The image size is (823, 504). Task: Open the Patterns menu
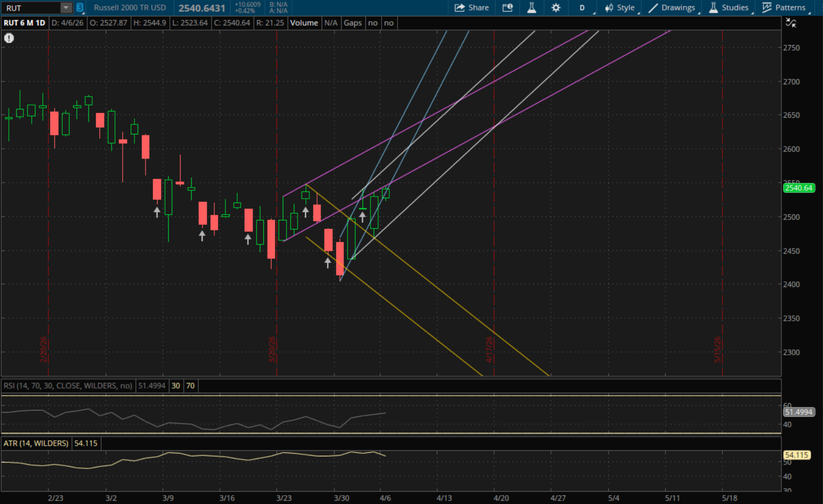[784, 8]
